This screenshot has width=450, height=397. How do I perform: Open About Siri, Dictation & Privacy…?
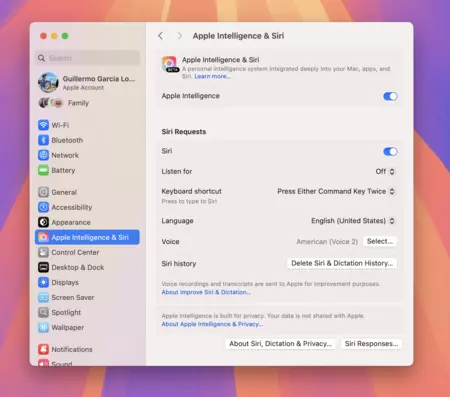[280, 344]
